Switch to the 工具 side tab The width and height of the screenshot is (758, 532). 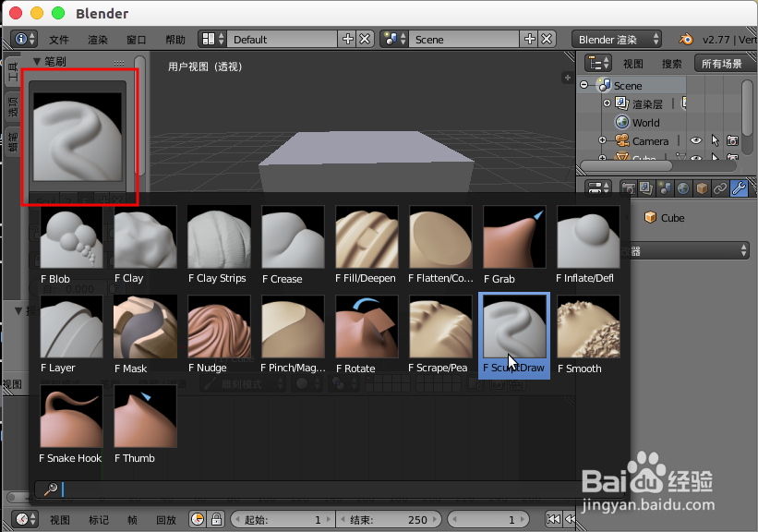pos(13,71)
